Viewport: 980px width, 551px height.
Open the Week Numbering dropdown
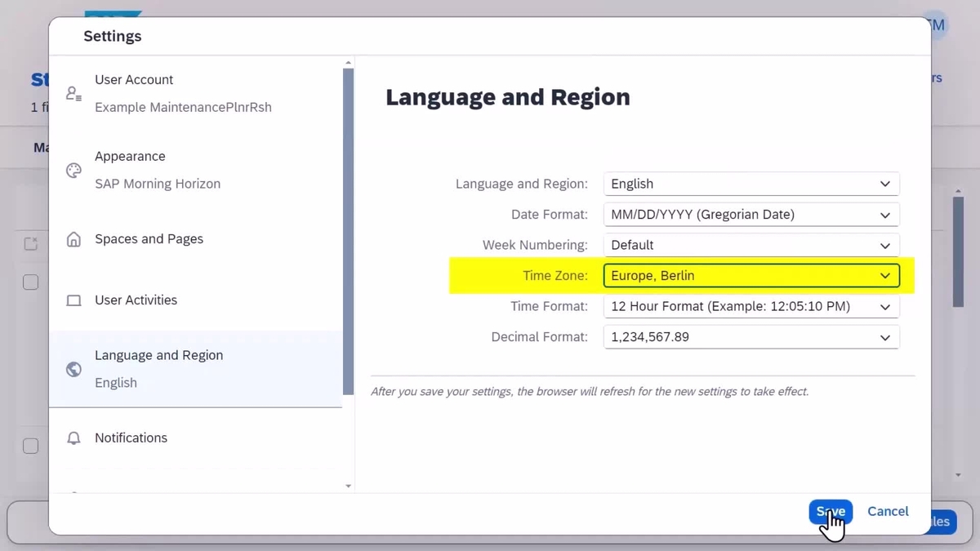point(751,245)
